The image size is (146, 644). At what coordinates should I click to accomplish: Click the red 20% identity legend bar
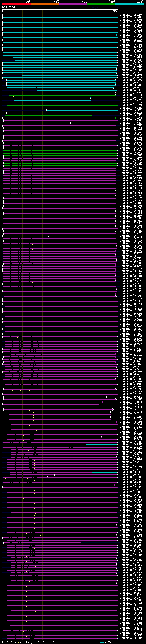click(16, 4)
